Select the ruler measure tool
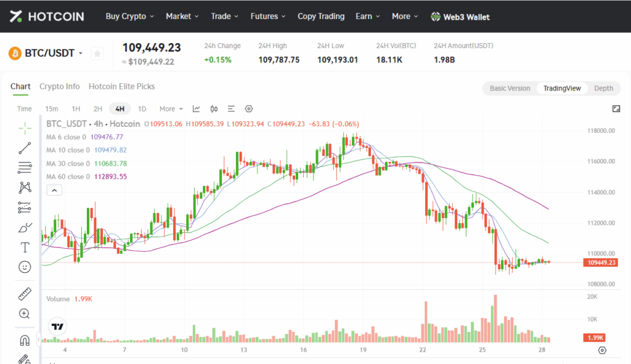The image size is (631, 364). click(x=25, y=294)
